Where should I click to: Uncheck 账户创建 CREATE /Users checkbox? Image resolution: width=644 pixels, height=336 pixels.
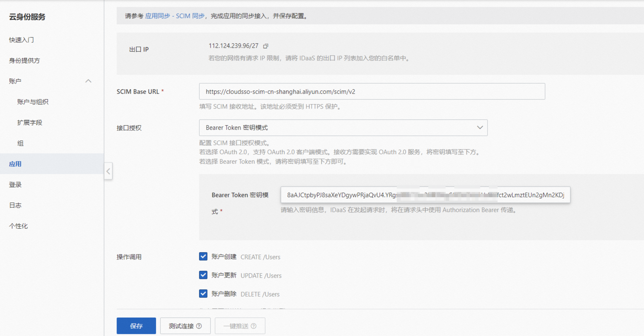tap(203, 256)
